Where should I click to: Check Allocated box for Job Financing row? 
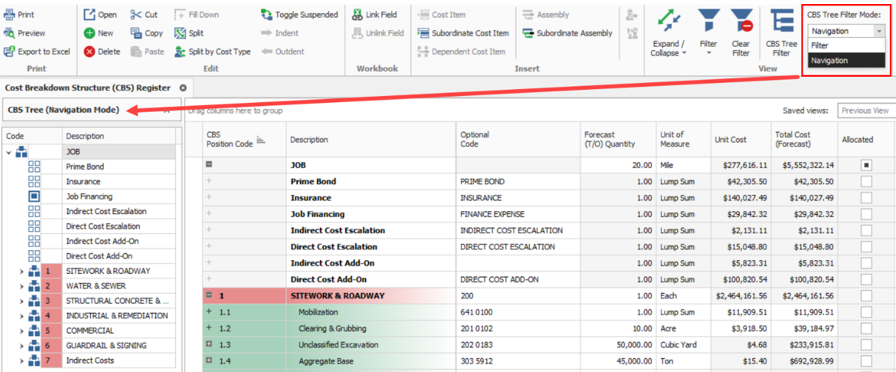[x=866, y=214]
